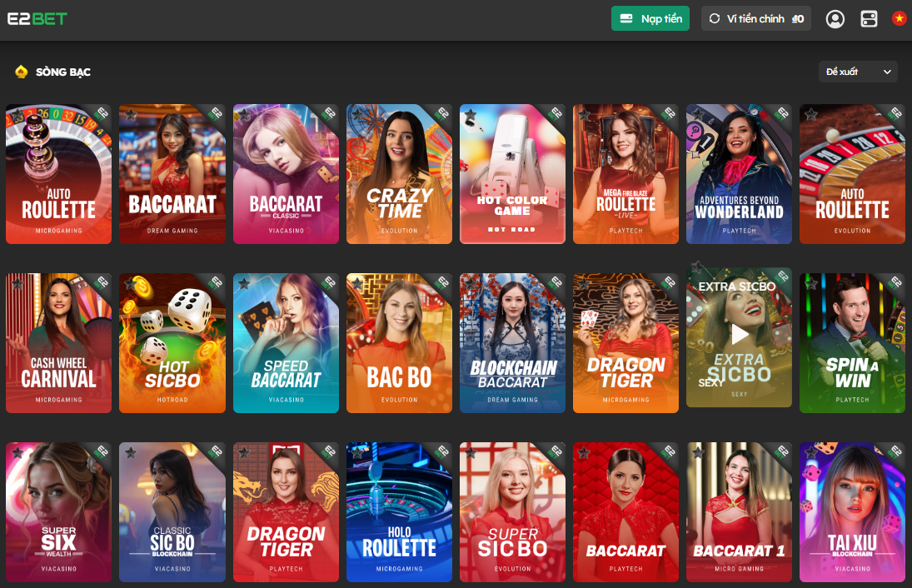Expand the Đề xuất sort dropdown
912x588 pixels.
[858, 72]
